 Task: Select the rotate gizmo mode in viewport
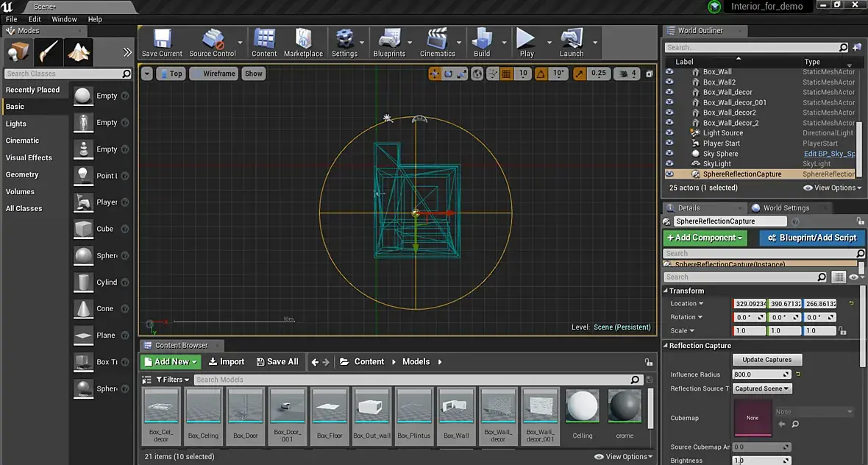click(x=448, y=74)
